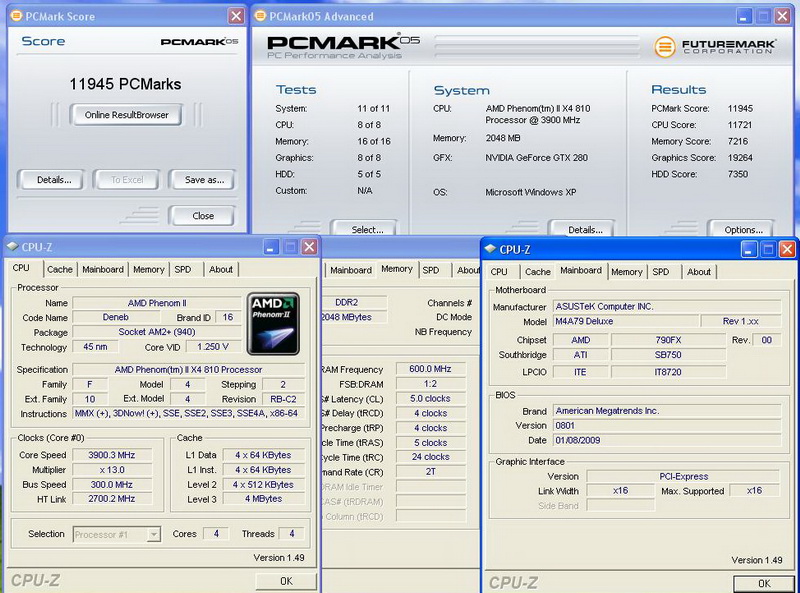Switch to Cache tab in left CPU-Z
This screenshot has height=593, width=800.
click(60, 269)
